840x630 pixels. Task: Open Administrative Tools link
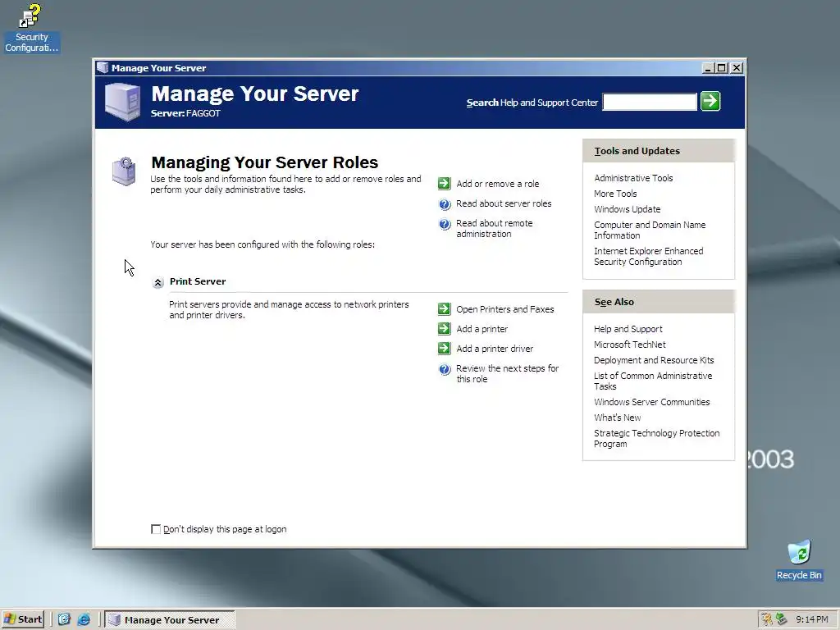coord(633,178)
